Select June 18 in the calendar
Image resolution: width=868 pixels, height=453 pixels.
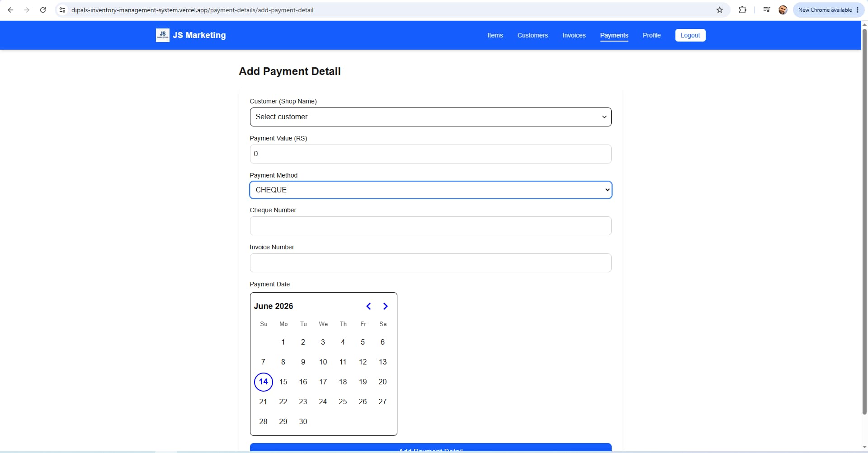(x=343, y=382)
